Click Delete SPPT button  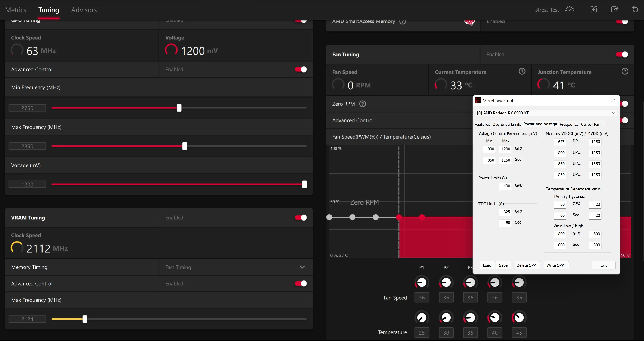[527, 265]
